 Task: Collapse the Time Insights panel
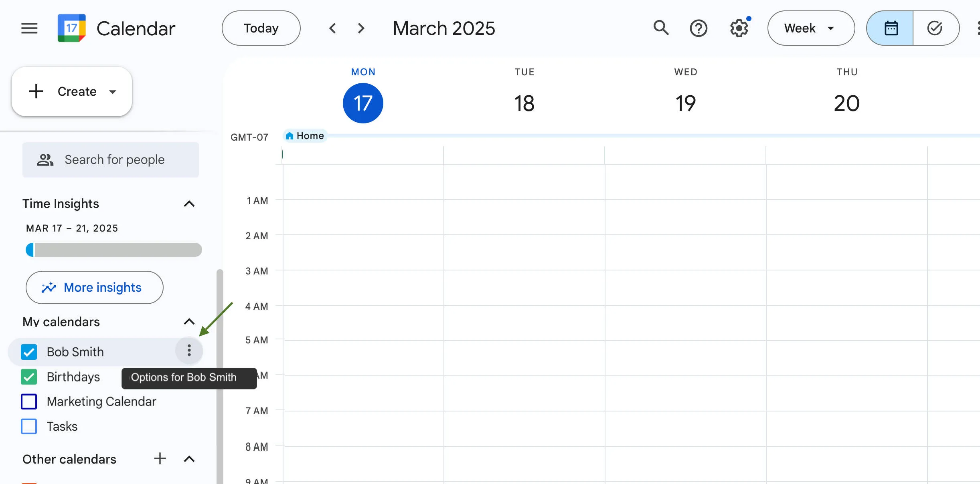tap(189, 204)
